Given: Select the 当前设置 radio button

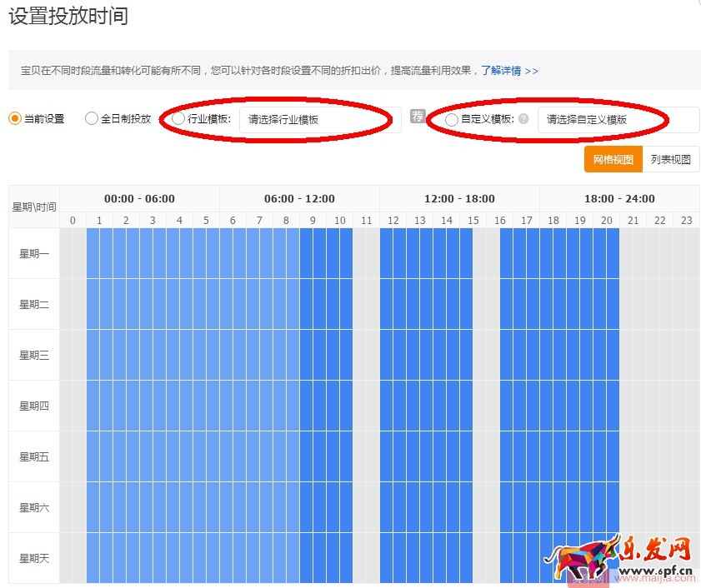Looking at the screenshot, I should tap(14, 118).
